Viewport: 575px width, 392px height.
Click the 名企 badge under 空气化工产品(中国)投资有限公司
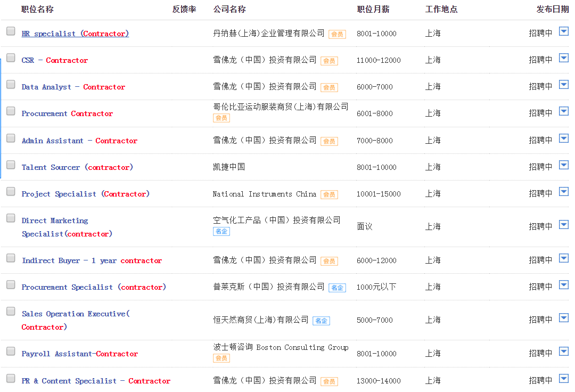tap(221, 232)
